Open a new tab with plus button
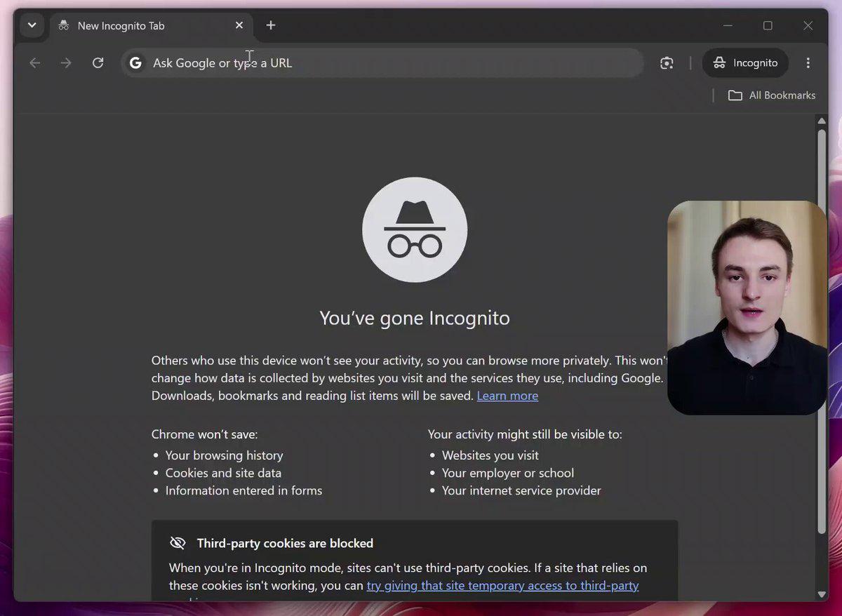This screenshot has height=616, width=842. click(271, 25)
